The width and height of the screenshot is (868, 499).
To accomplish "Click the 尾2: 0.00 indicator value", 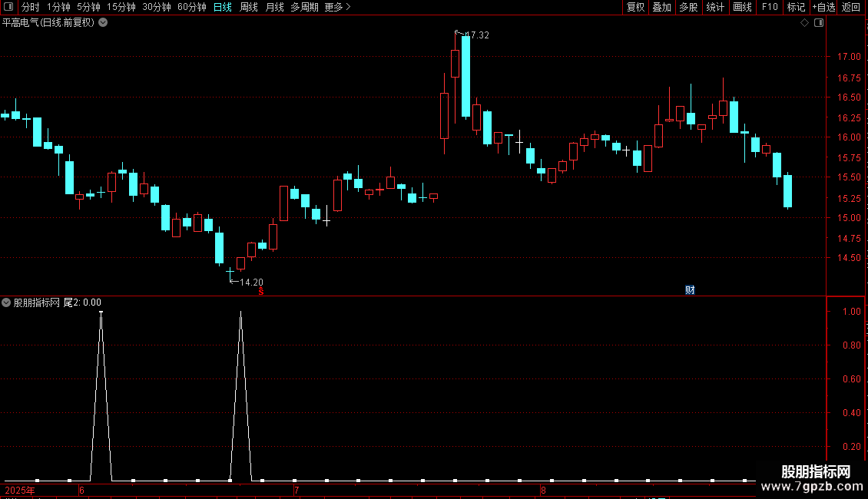I will point(82,302).
